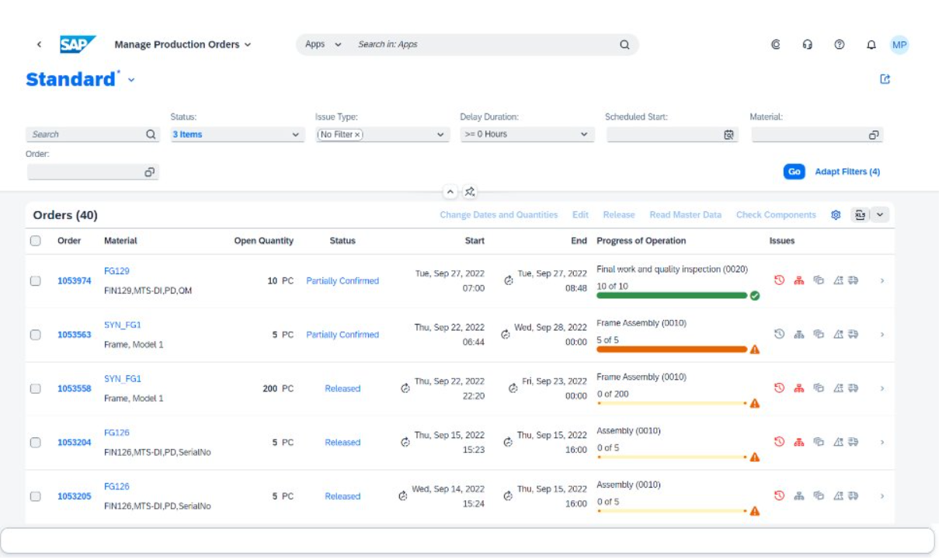Open Material value help icon

coord(874,135)
